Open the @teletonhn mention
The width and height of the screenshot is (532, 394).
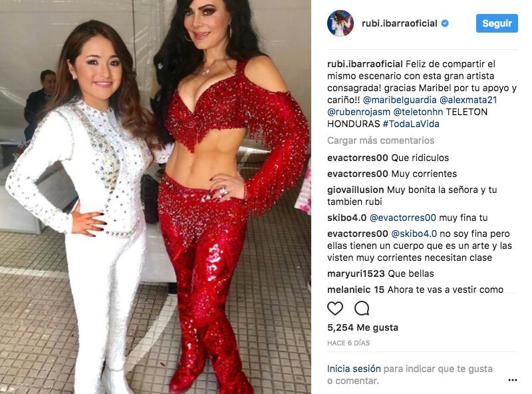418,112
